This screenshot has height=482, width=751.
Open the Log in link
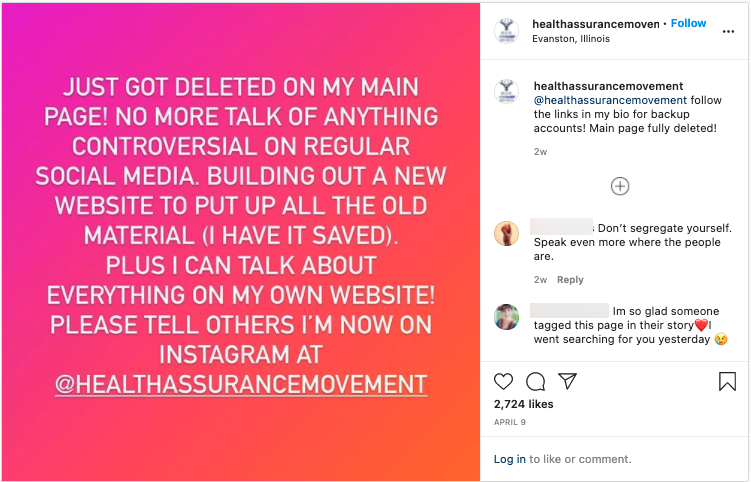[x=509, y=459]
